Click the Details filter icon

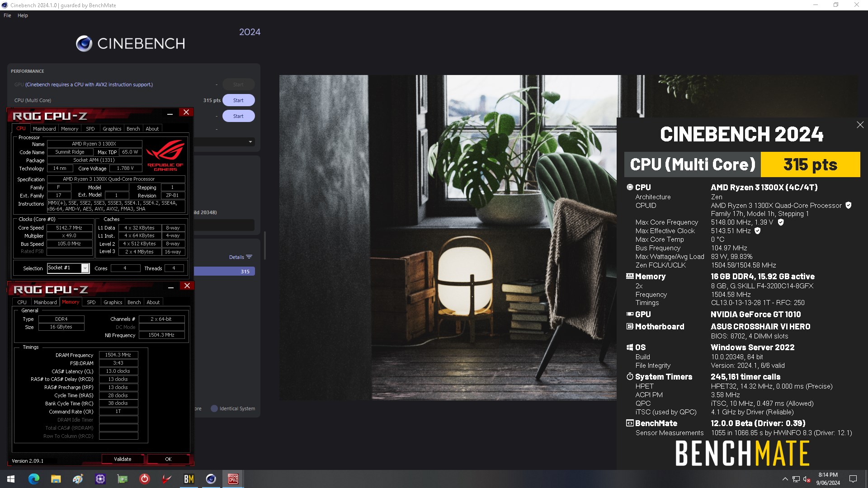coord(249,257)
